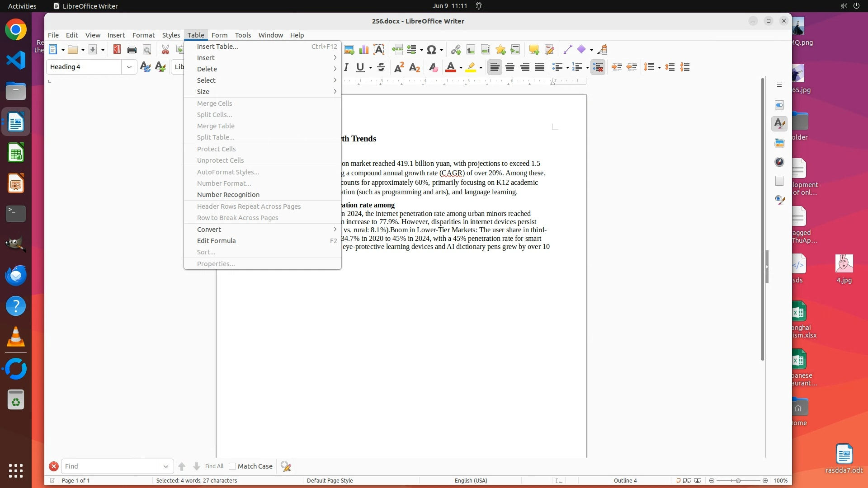Click the Print toolbar icon
The width and height of the screenshot is (868, 488).
(132, 50)
